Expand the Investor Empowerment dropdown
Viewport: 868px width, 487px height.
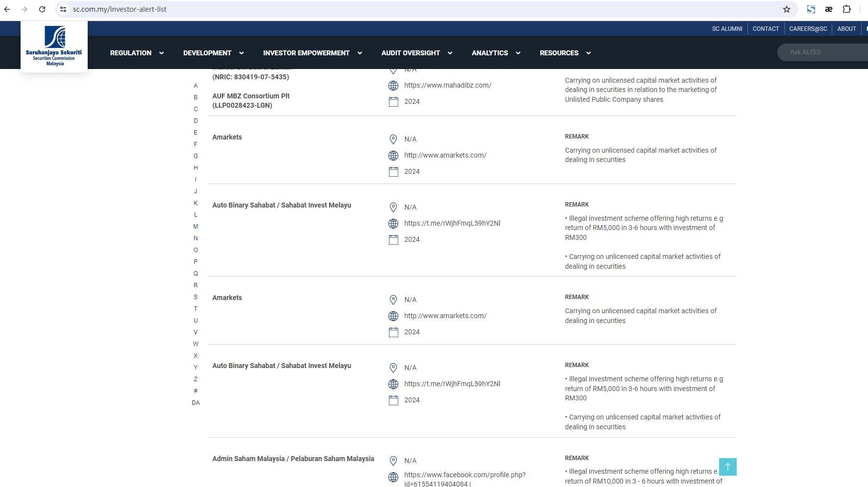pos(313,53)
